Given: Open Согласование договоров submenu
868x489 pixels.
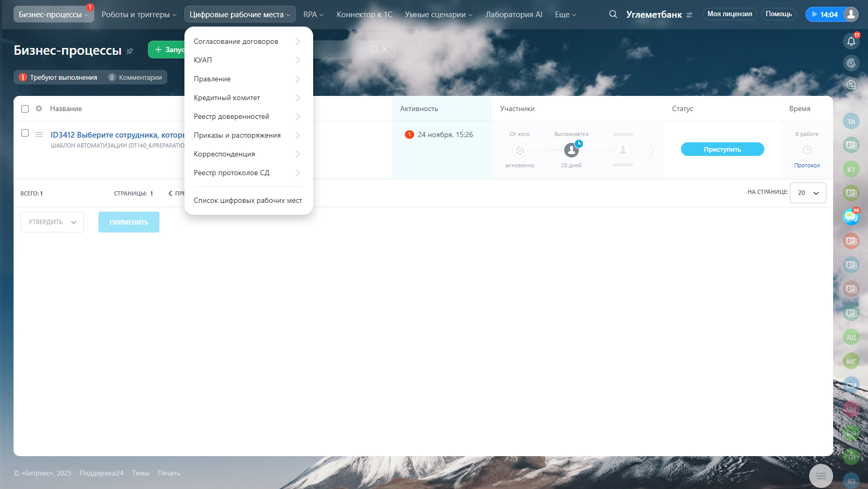Looking at the screenshot, I should click(249, 41).
